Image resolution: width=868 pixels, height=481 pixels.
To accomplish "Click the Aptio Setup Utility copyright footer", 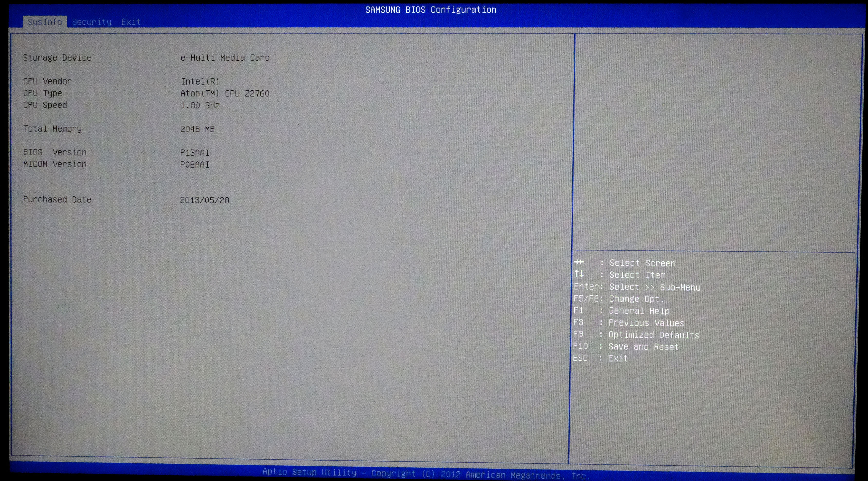I will point(426,474).
